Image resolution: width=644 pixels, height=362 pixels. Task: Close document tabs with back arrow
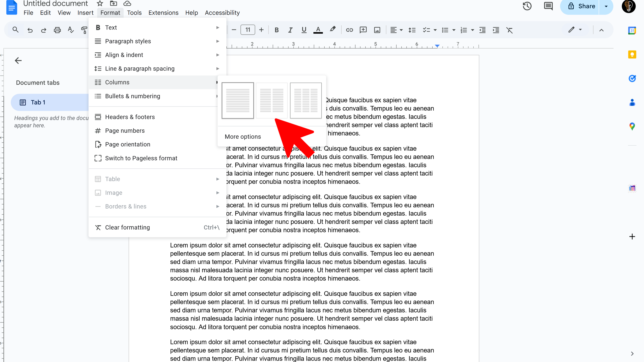18,61
